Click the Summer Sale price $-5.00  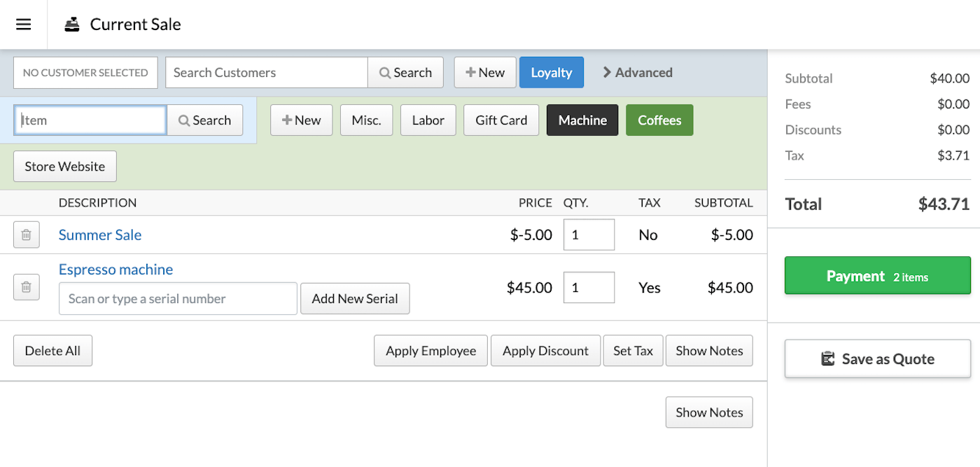tap(531, 235)
